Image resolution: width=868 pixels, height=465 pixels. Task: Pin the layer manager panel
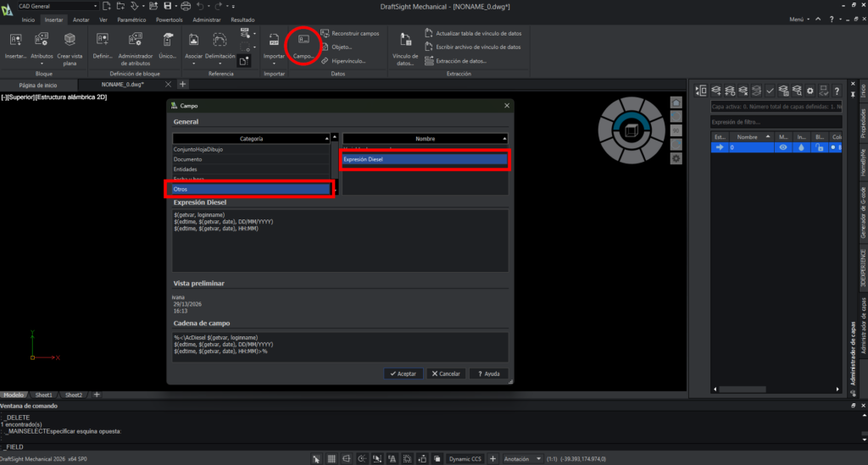coord(853,95)
